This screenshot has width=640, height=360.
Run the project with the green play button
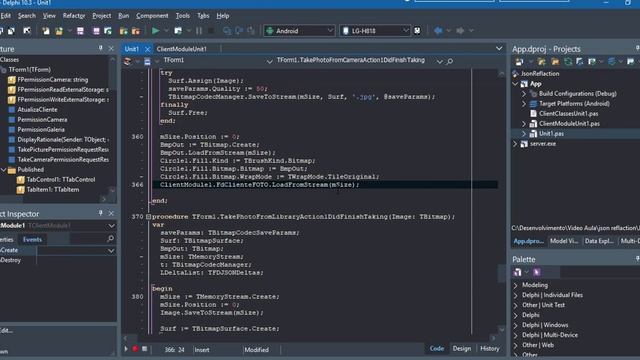(x=156, y=31)
